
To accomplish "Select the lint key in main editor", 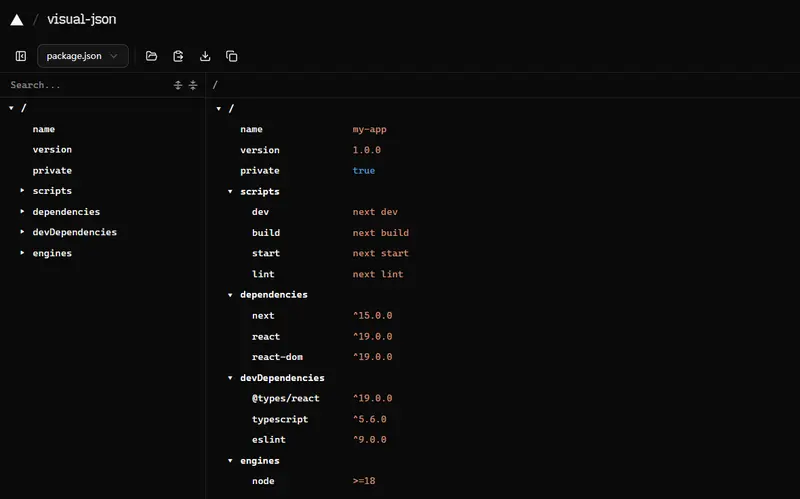I will [263, 274].
